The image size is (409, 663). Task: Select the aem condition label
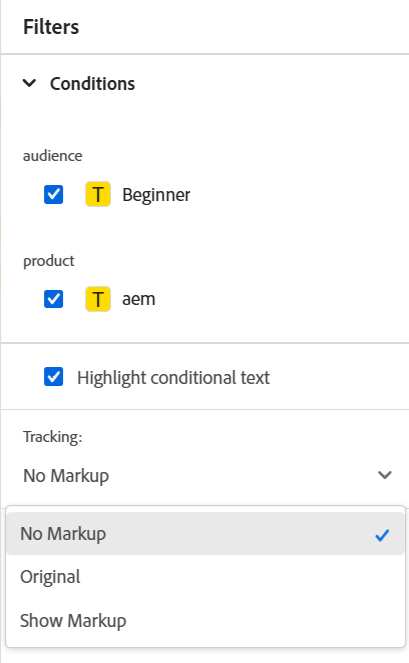click(x=139, y=299)
